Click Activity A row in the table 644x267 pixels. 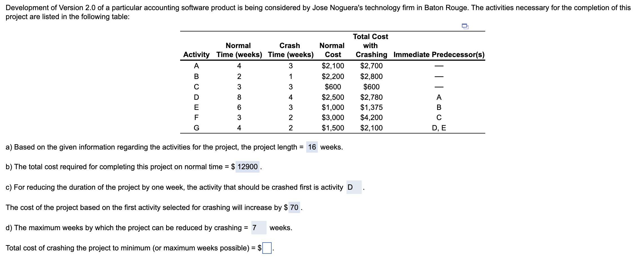point(197,66)
